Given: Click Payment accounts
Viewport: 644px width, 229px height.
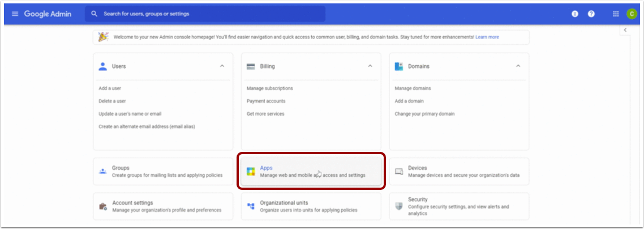Looking at the screenshot, I should pos(266,101).
